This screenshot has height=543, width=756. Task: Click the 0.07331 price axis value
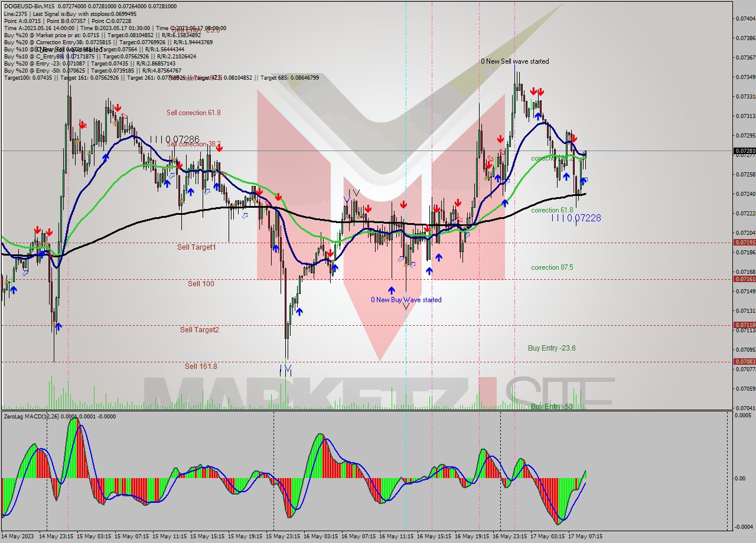(745, 96)
